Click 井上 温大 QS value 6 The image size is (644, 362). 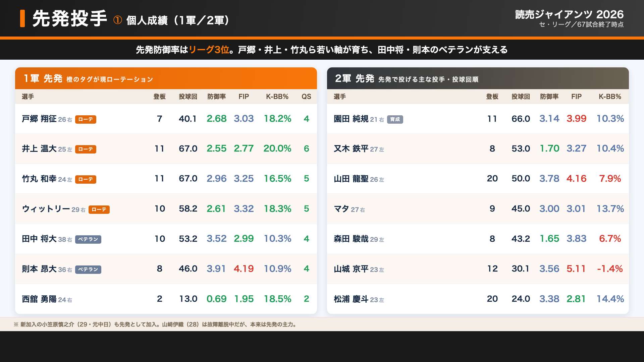pos(306,148)
